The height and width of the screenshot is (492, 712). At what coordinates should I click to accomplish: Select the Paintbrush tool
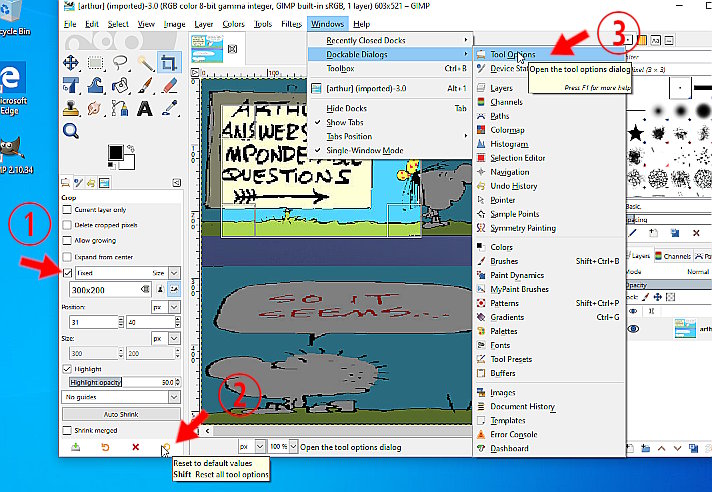pyautogui.click(x=145, y=85)
